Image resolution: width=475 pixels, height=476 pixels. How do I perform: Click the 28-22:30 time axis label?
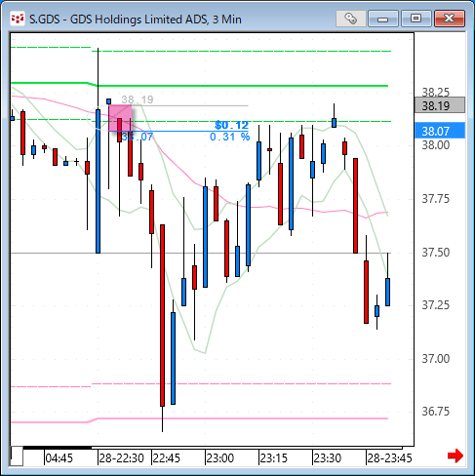(121, 458)
